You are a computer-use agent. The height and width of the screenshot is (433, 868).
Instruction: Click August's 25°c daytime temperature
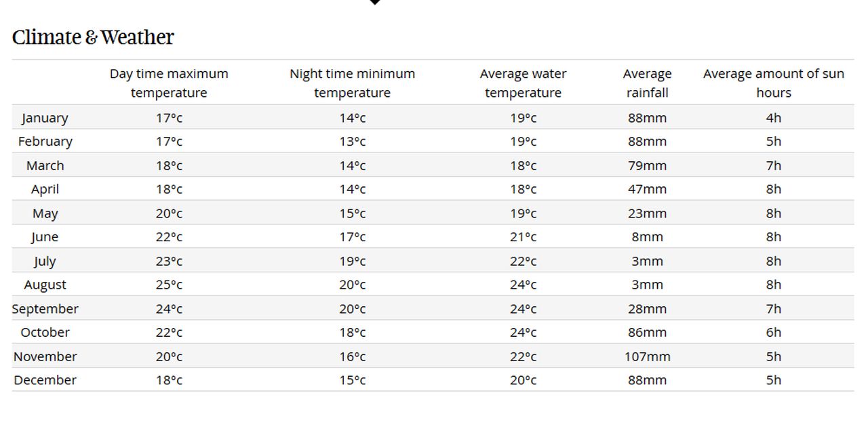point(169,285)
